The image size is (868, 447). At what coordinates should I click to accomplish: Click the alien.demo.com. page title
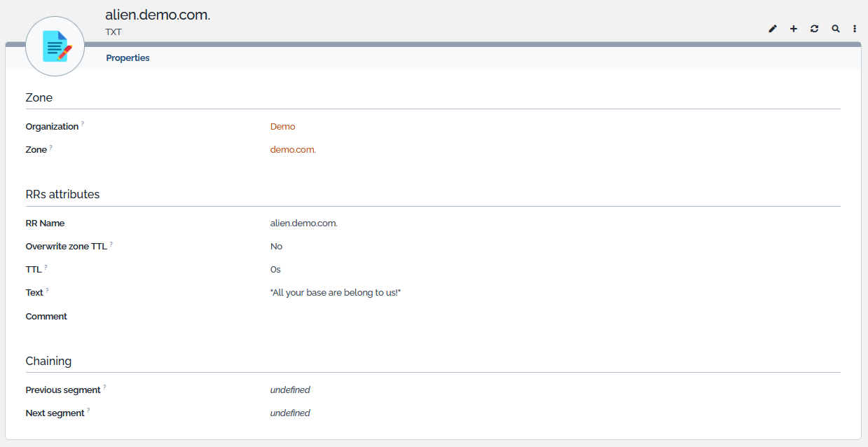tap(158, 15)
